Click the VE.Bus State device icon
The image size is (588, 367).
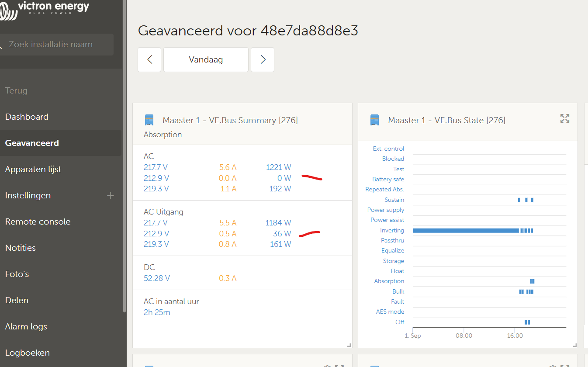[x=374, y=120]
